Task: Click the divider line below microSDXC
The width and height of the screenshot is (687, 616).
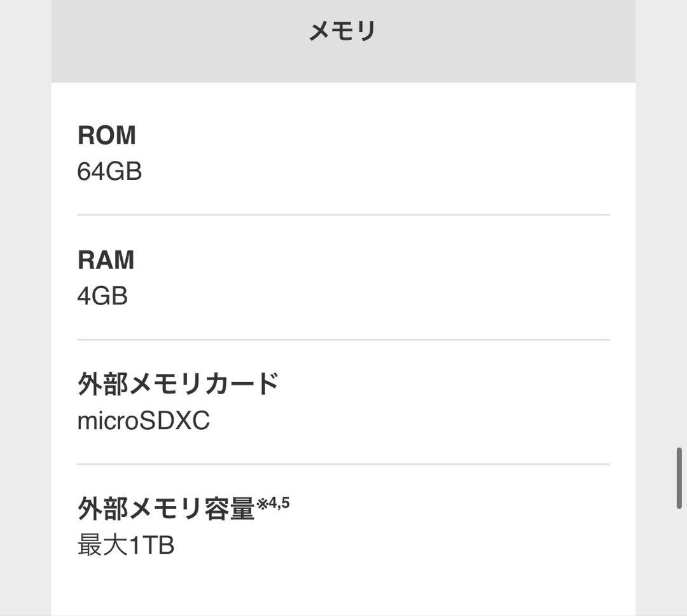Action: [343, 464]
